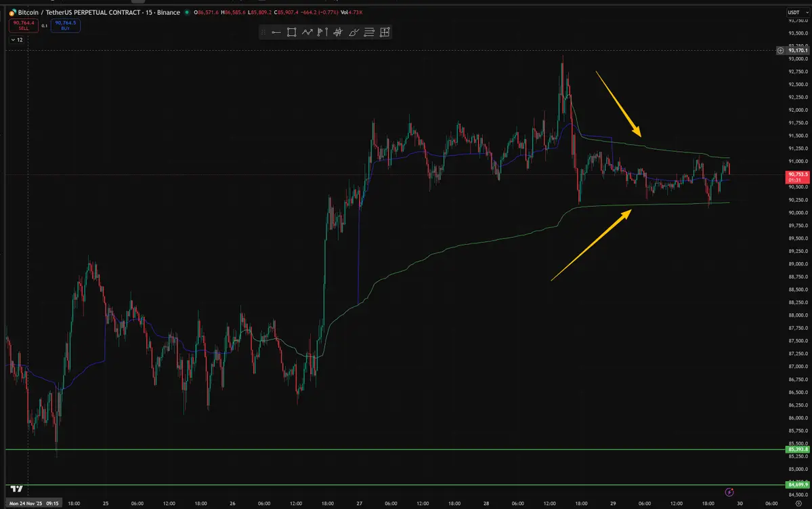Image resolution: width=812 pixels, height=509 pixels.
Task: Click the Mon 24 Nov '25 09:15 date label
Action: [x=34, y=504]
